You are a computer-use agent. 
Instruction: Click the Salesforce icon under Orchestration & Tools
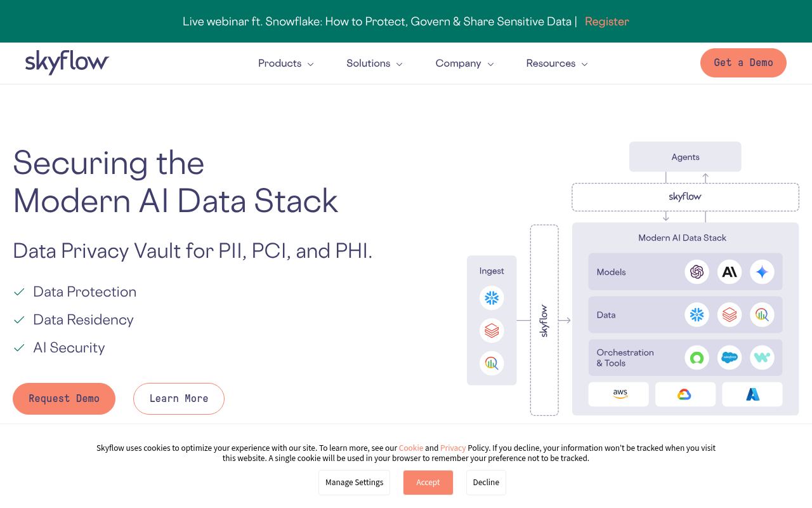coord(730,358)
